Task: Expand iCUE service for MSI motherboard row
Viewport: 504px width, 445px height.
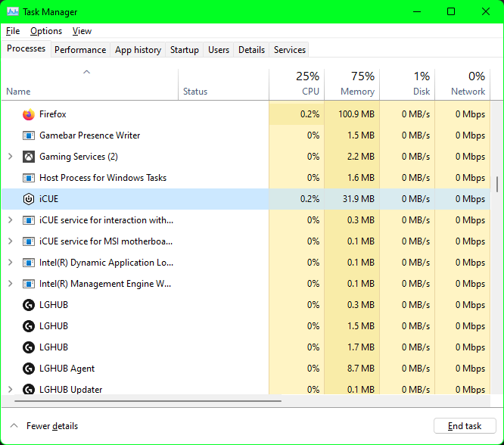Action: coord(11,241)
